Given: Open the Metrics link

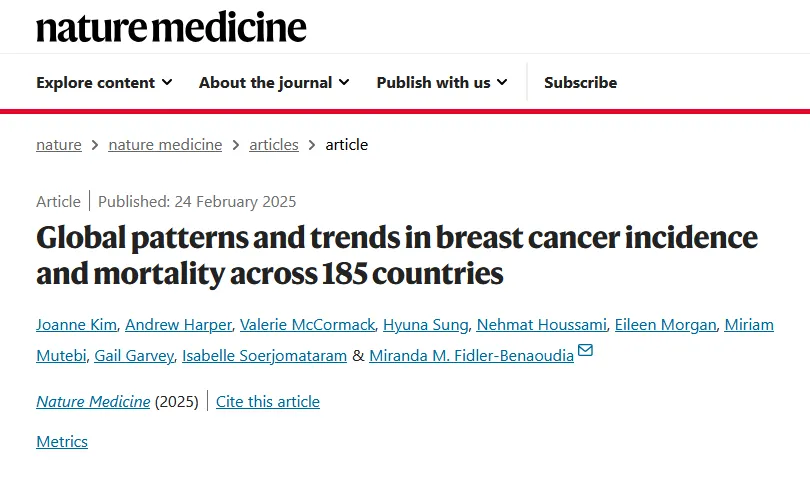Looking at the screenshot, I should click(x=62, y=442).
